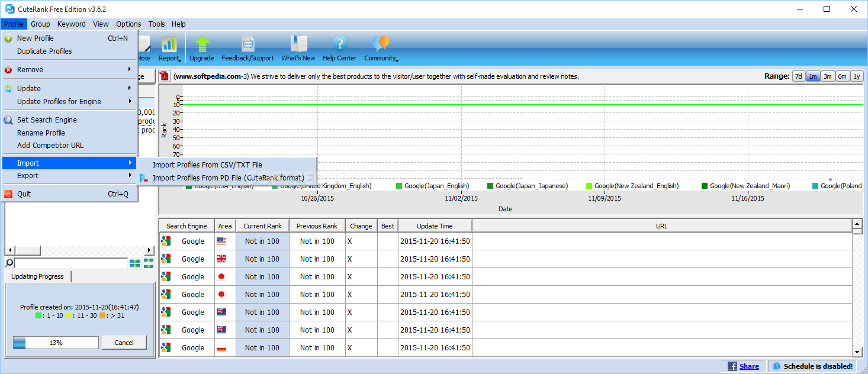Click the Poland flag icon in last row
Screen dimensions: 868x374
[x=221, y=347]
